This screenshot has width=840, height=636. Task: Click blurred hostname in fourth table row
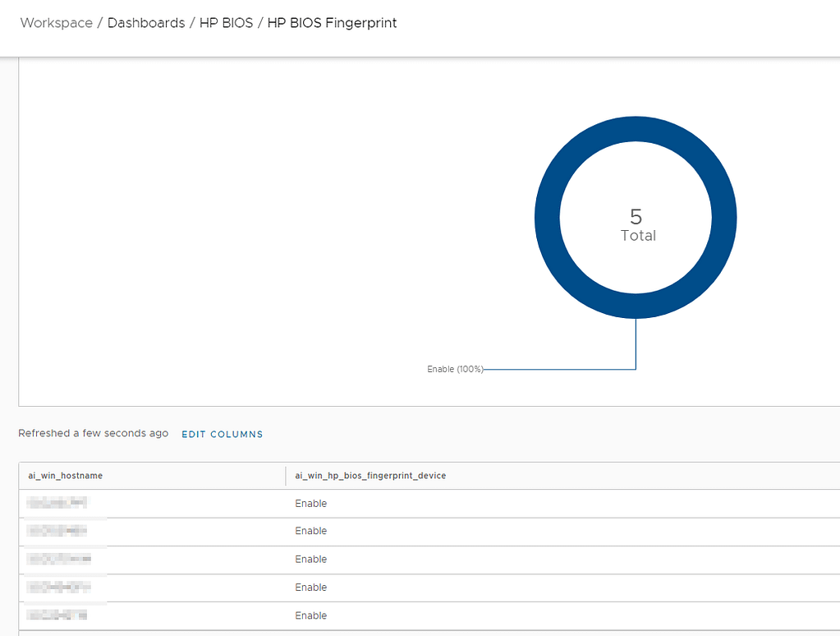click(59, 588)
